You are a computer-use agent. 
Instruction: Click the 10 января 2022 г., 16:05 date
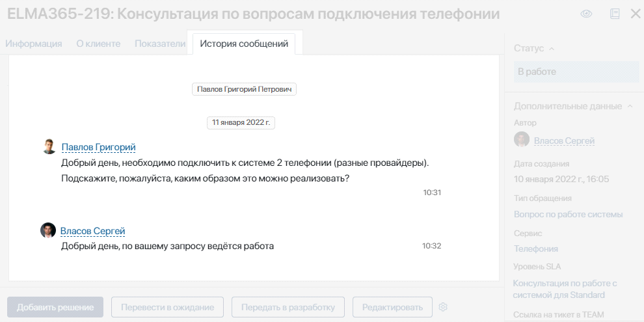click(561, 179)
